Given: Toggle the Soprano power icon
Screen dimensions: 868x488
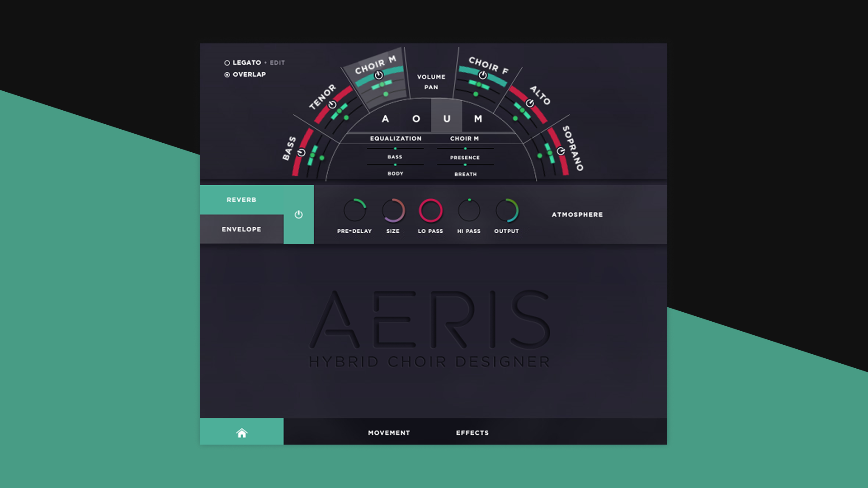Looking at the screenshot, I should click(561, 151).
